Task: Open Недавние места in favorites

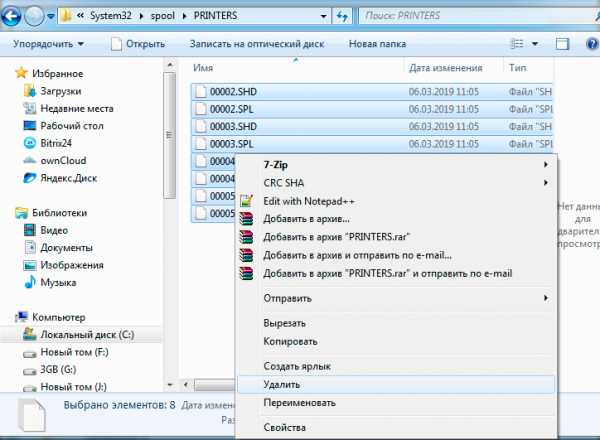Action: click(x=77, y=109)
